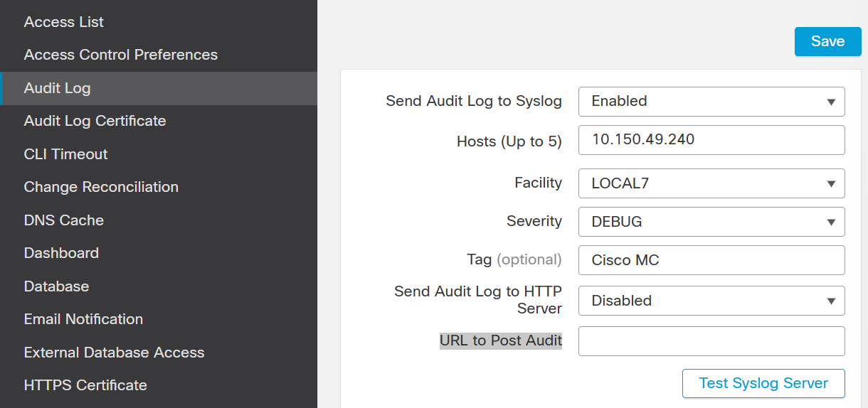Open the Send Audit Log to Syslog dropdown
This screenshot has height=408, width=868.
pyautogui.click(x=711, y=102)
